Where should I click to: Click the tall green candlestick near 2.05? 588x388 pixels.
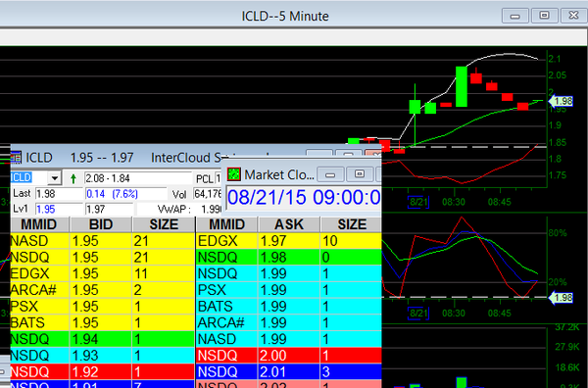(462, 86)
